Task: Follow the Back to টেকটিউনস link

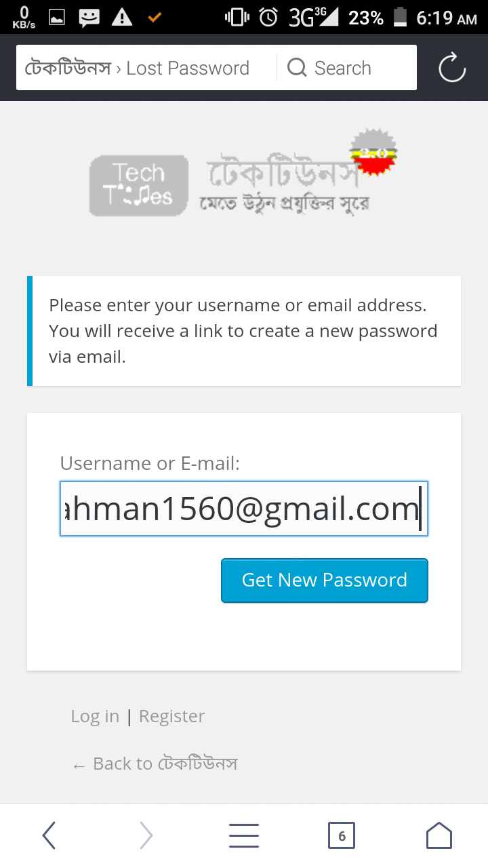Action: (155, 764)
